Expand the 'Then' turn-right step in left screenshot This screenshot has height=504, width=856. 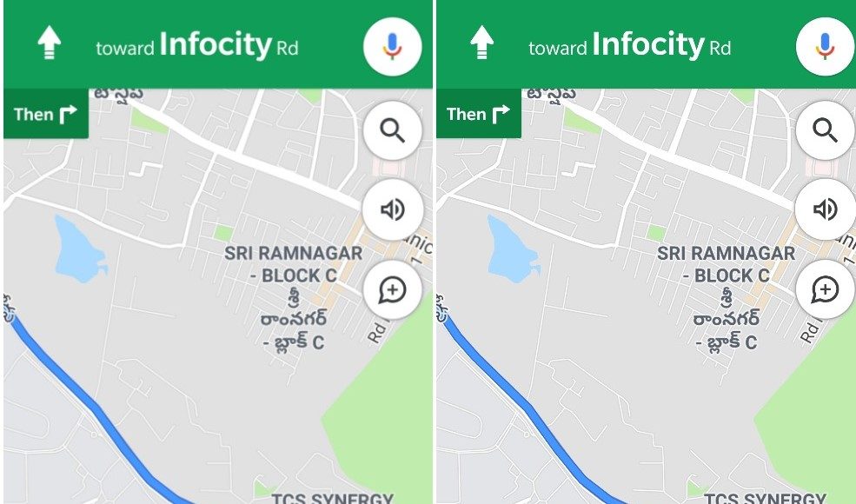point(46,114)
